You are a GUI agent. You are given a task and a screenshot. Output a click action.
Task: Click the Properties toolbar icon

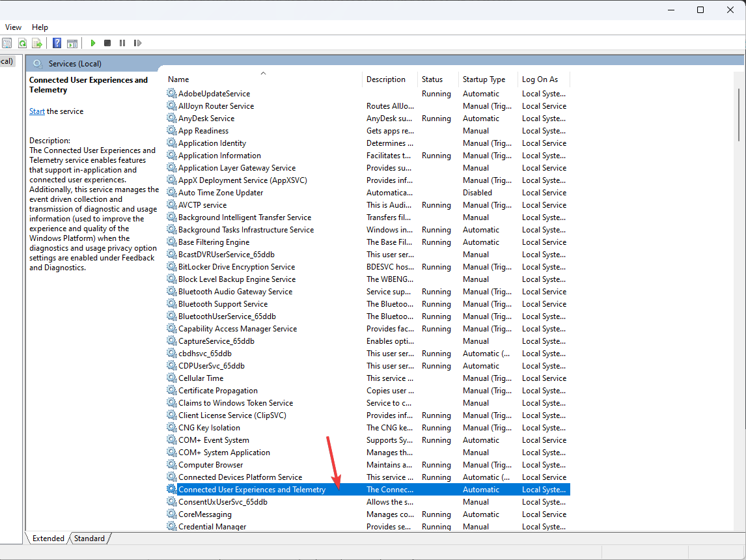point(7,43)
